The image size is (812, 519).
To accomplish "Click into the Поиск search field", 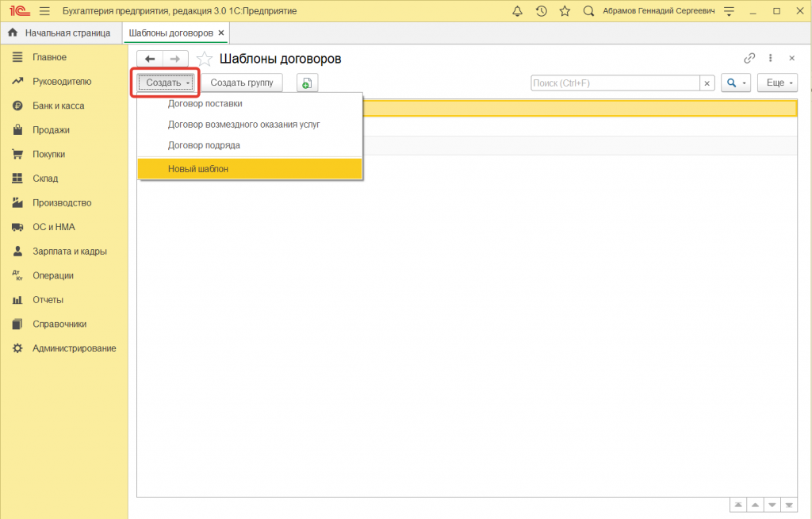I will coord(615,83).
